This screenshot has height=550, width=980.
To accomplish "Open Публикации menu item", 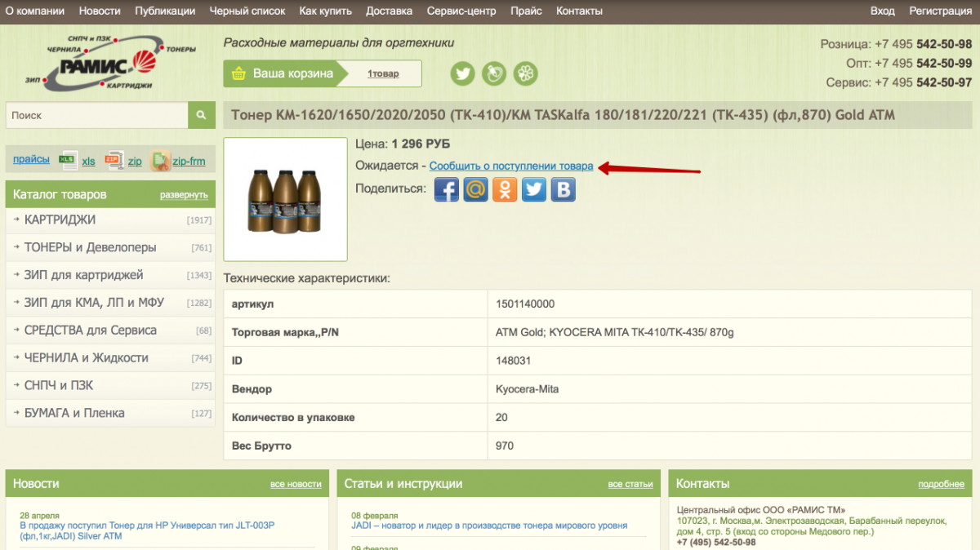I will point(165,11).
